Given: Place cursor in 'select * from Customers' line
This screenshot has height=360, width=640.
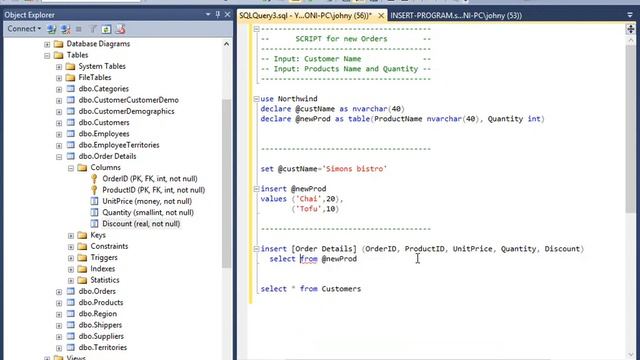Looking at the screenshot, I should (311, 289).
